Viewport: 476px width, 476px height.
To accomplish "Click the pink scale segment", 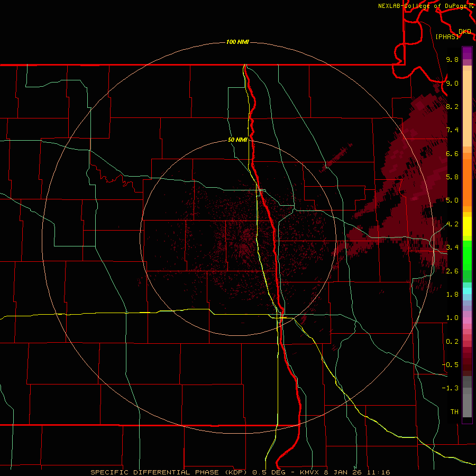I will 467,321.
